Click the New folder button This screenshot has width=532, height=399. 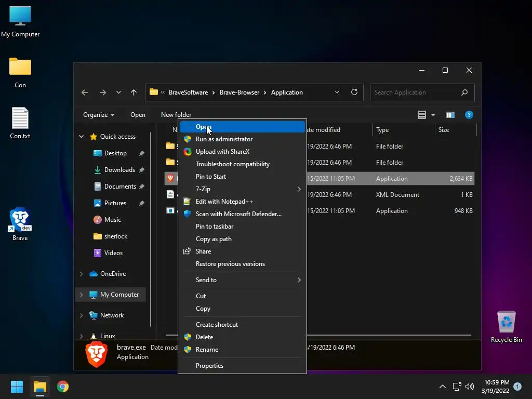[176, 115]
